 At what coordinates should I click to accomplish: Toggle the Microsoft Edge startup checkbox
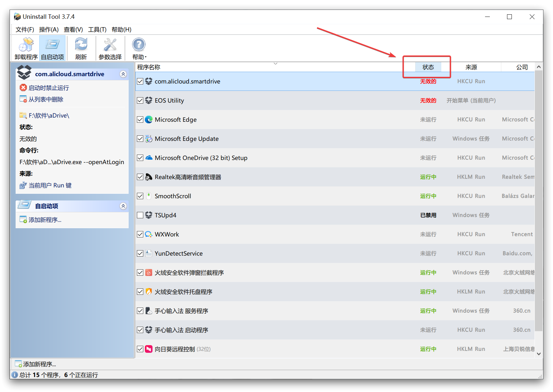tap(140, 120)
